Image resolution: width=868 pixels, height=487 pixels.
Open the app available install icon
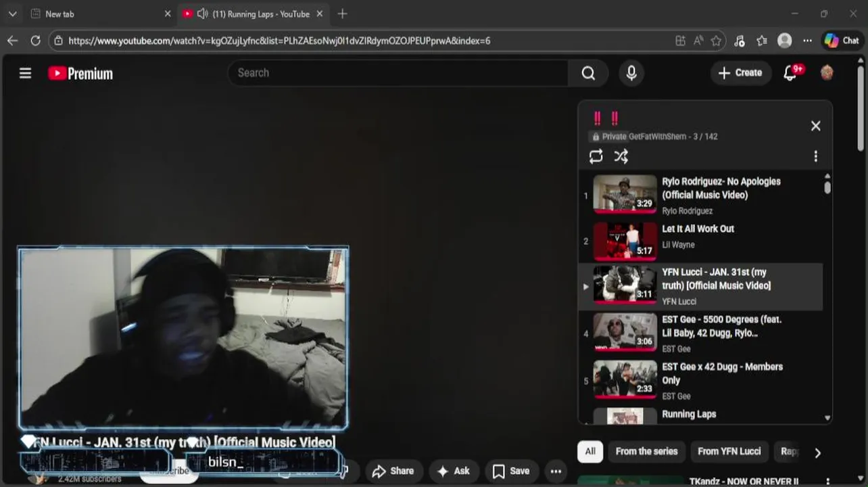681,41
